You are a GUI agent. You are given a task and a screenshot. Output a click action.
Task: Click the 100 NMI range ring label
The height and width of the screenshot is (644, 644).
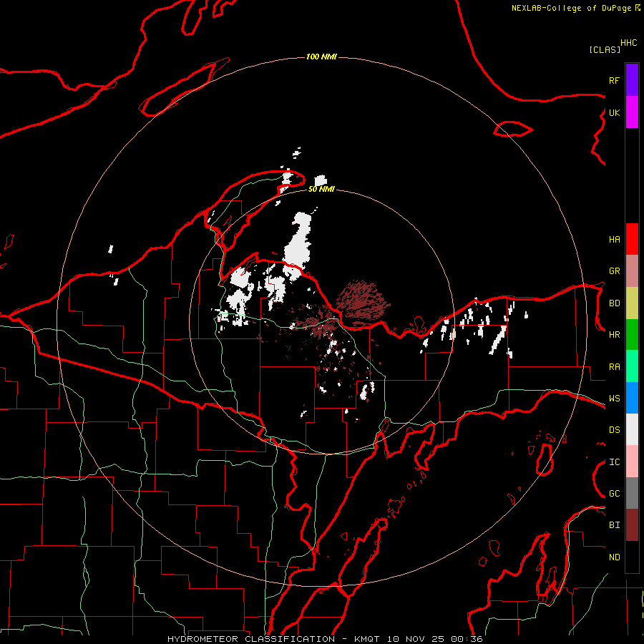[x=321, y=57]
